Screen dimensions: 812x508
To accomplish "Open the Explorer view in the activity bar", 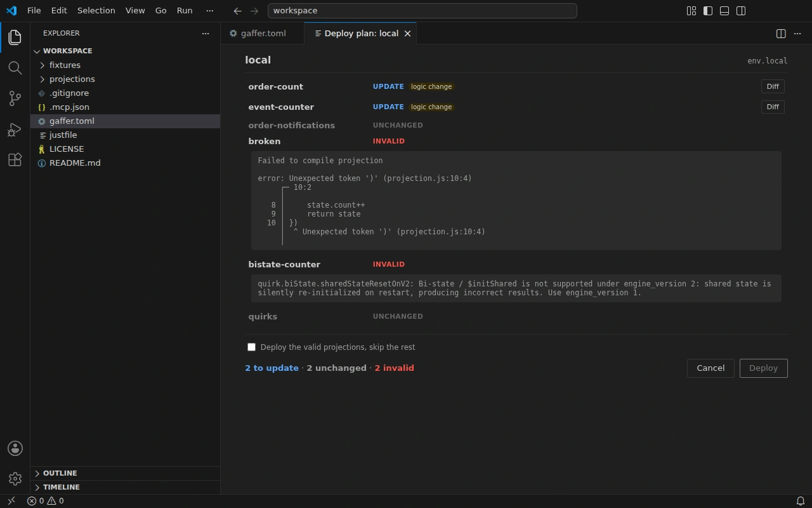I will click(x=15, y=37).
